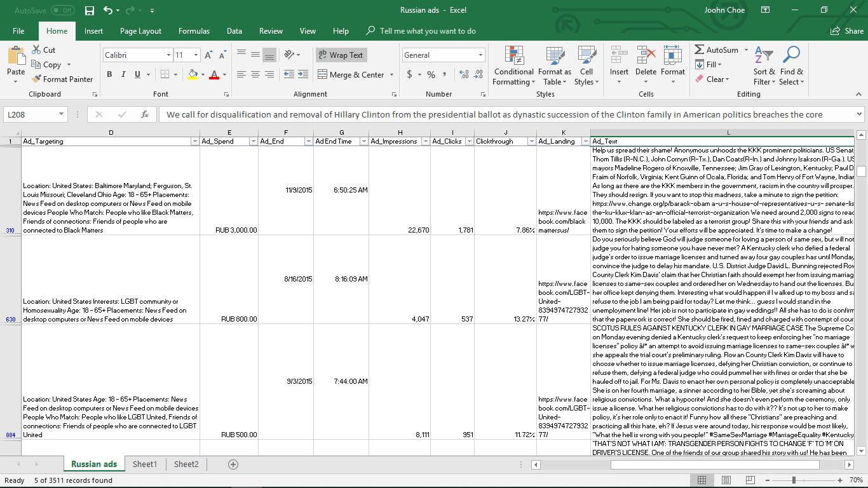Viewport: 868px width, 488px height.
Task: Click the Zoom In plus button
Action: coord(840,480)
